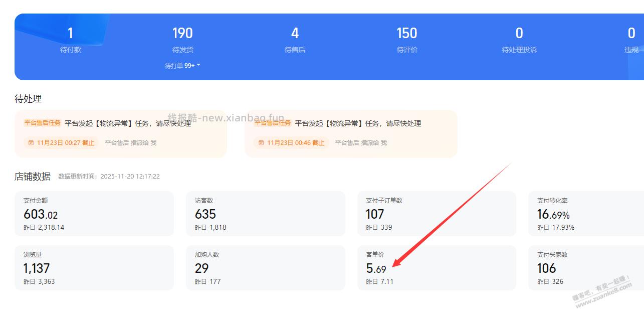Click the 待处理 section heading
The height and width of the screenshot is (318, 644).
[x=28, y=99]
